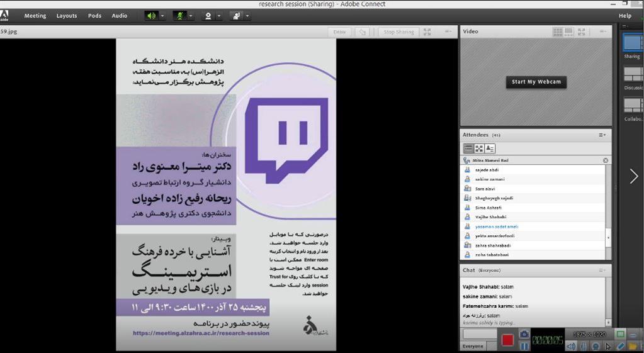Screen dimensions: 644x353
Task: Open the Chat pod options menu
Action: (x=602, y=271)
